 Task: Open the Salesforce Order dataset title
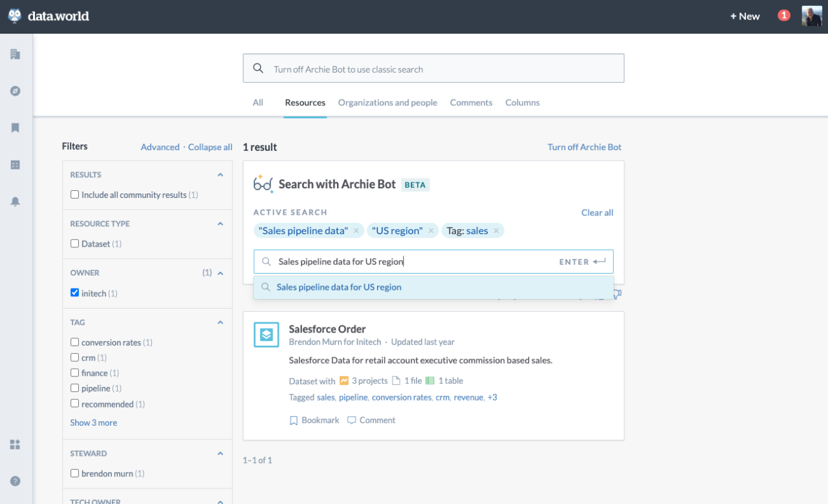[x=327, y=329]
